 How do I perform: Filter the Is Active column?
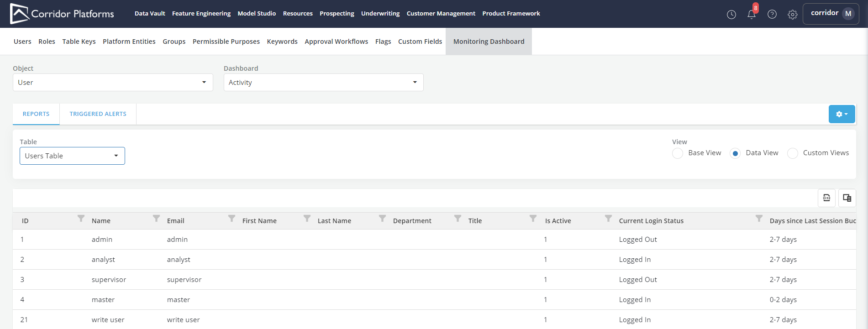[x=608, y=219]
